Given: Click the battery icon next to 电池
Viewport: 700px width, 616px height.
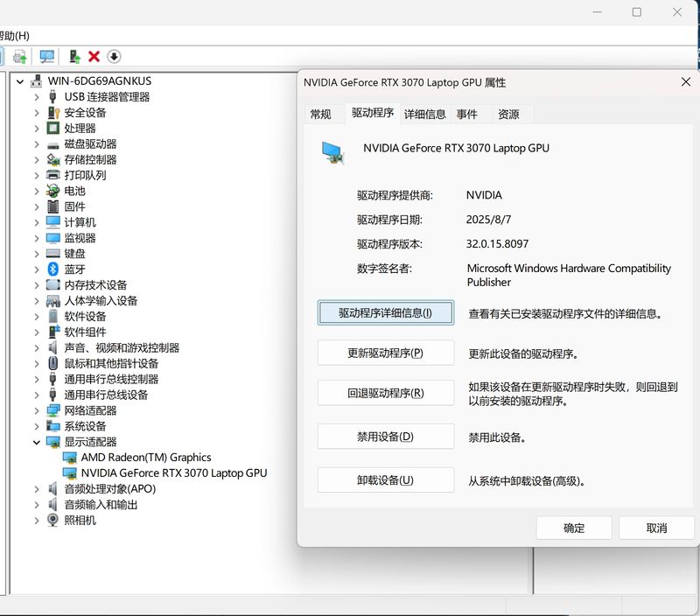Looking at the screenshot, I should click(53, 191).
